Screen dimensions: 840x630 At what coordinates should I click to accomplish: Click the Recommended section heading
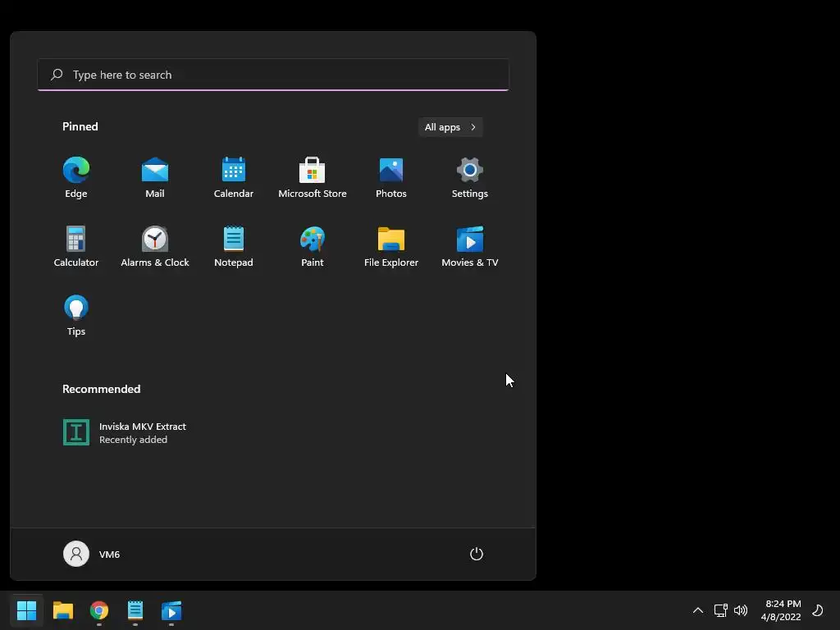point(101,389)
